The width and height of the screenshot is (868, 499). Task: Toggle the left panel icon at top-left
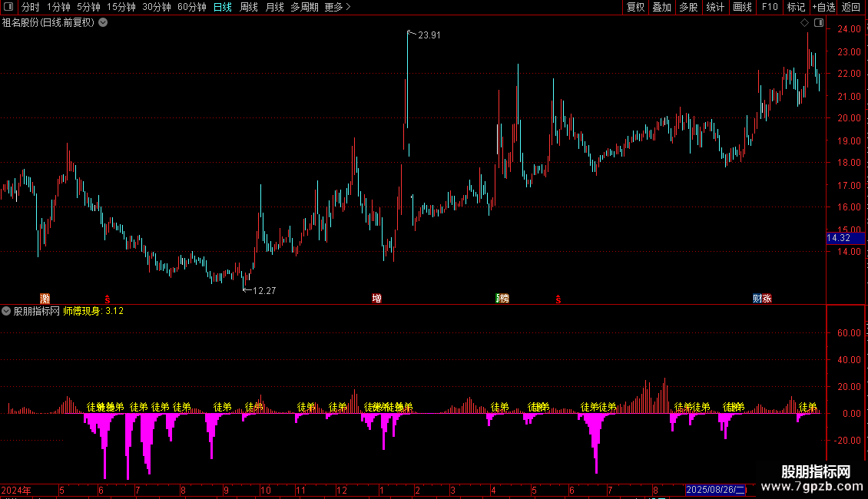[8, 7]
